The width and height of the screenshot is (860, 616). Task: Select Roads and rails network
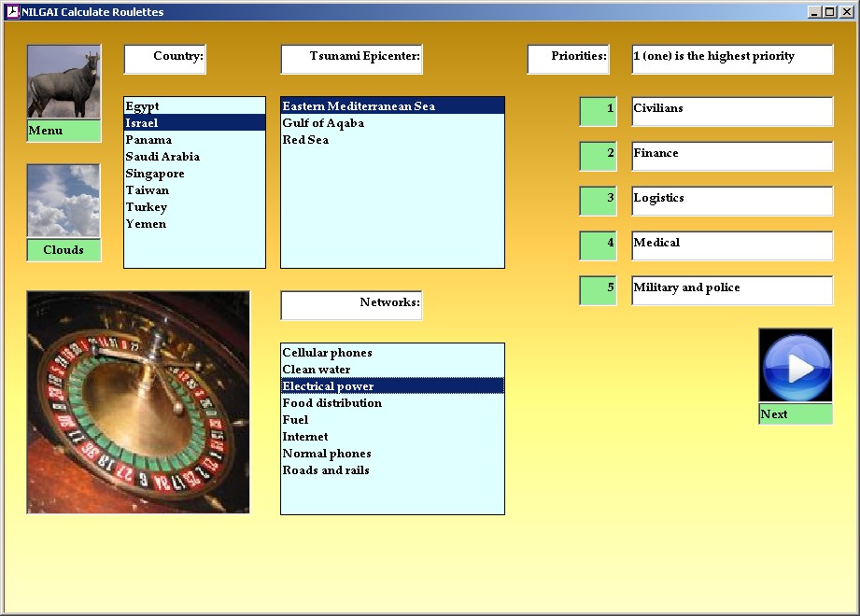326,470
